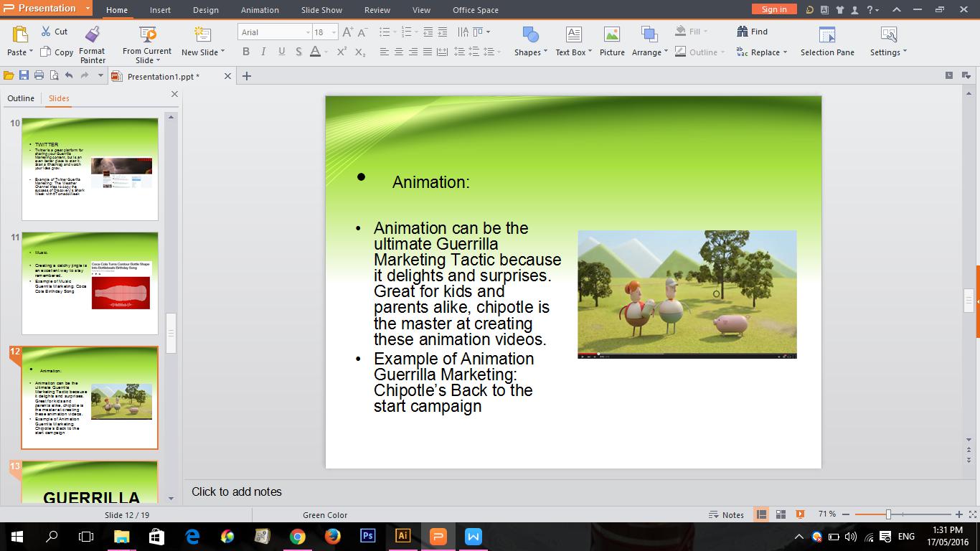The width and height of the screenshot is (980, 551).
Task: Select slide 10 TWITTER thumbnail
Action: tap(90, 169)
